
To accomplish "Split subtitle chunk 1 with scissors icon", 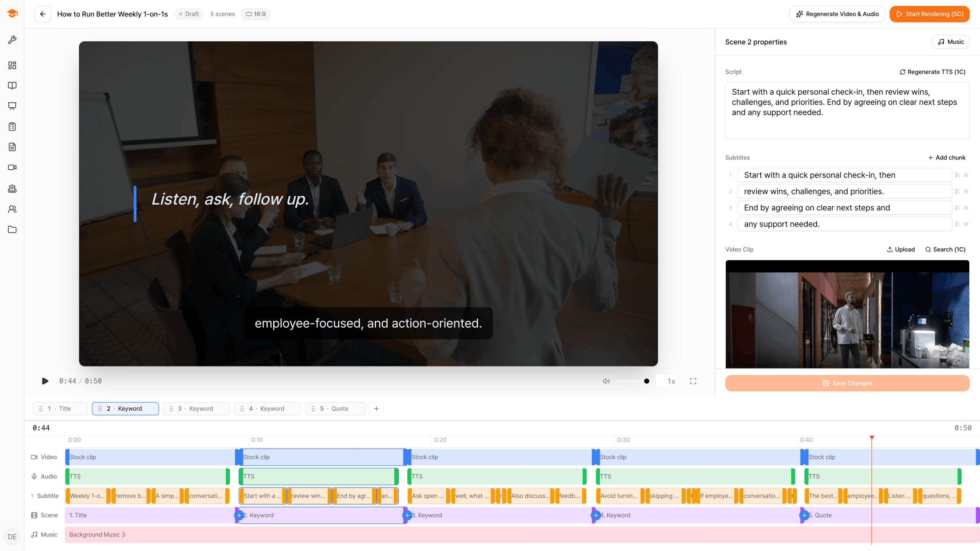I will click(957, 175).
